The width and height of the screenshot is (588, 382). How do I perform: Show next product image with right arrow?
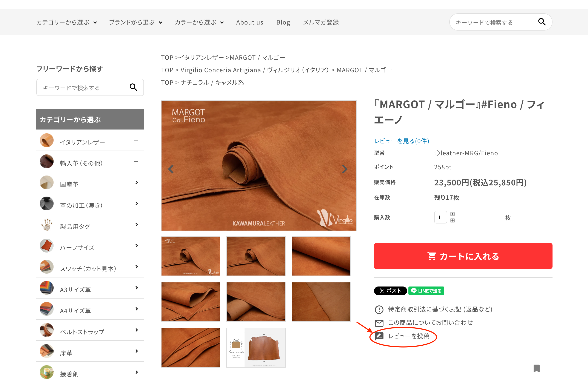pyautogui.click(x=345, y=169)
